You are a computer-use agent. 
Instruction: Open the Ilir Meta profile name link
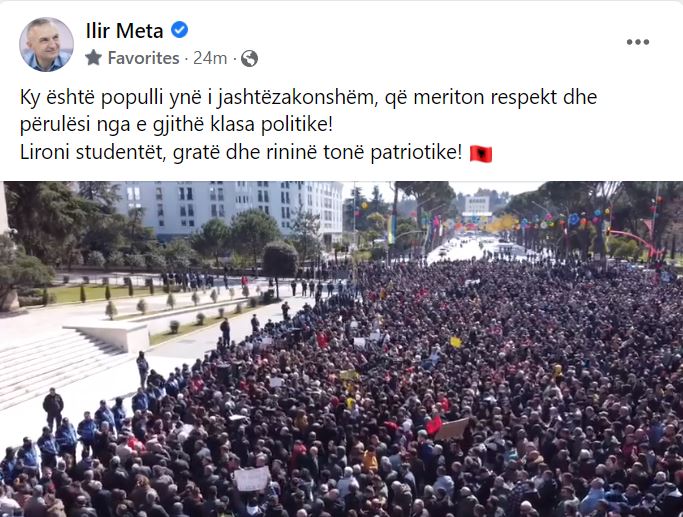pyautogui.click(x=124, y=30)
